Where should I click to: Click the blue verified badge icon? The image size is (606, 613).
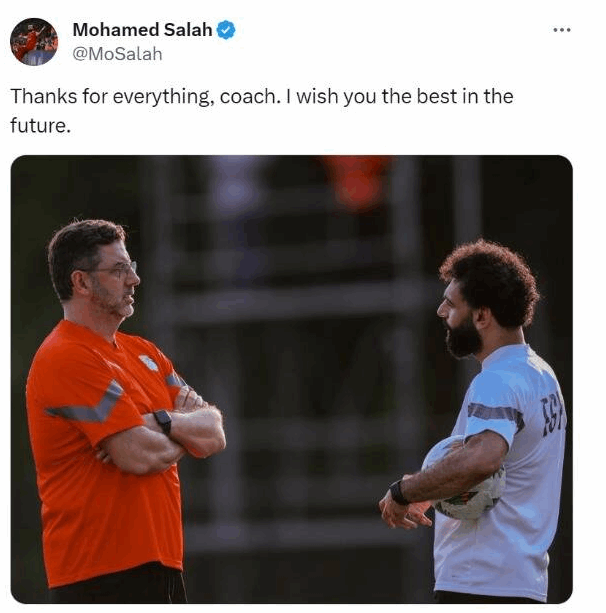point(226,30)
